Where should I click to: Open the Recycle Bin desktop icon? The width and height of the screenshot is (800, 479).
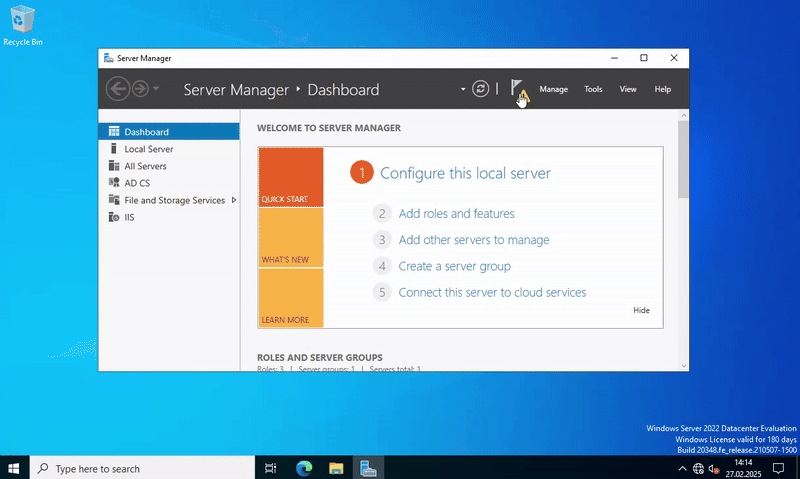coord(22,26)
